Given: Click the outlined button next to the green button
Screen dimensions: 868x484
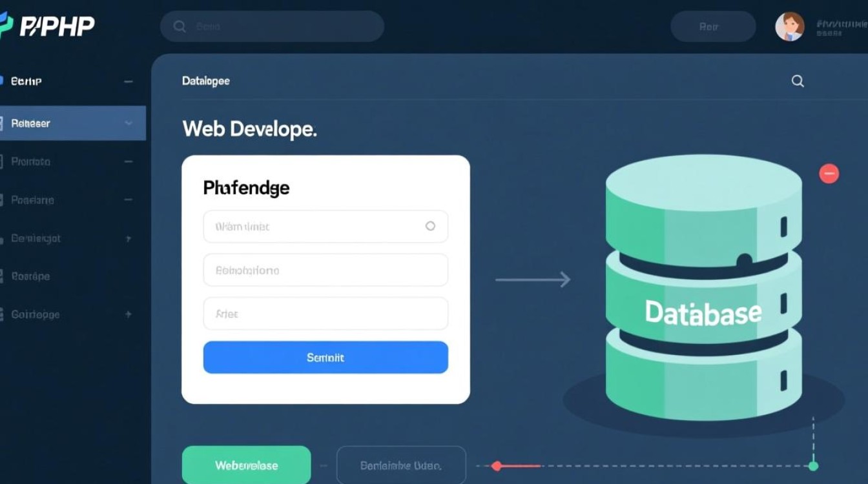Looking at the screenshot, I should 400,465.
